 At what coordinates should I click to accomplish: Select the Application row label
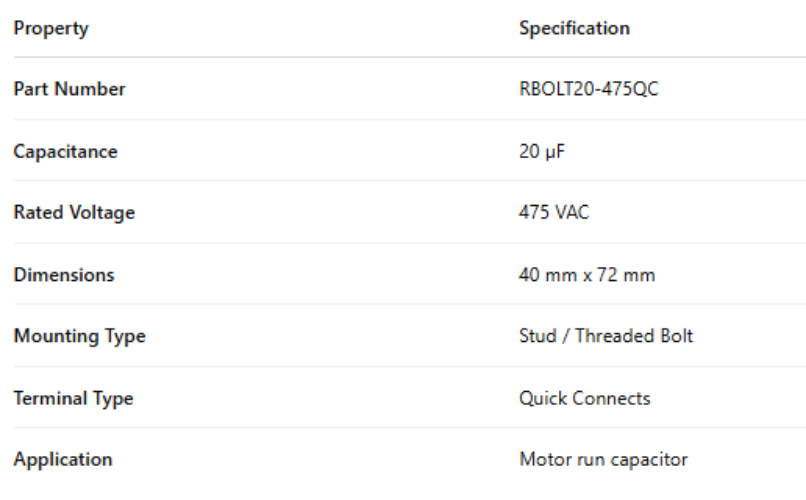tap(62, 460)
